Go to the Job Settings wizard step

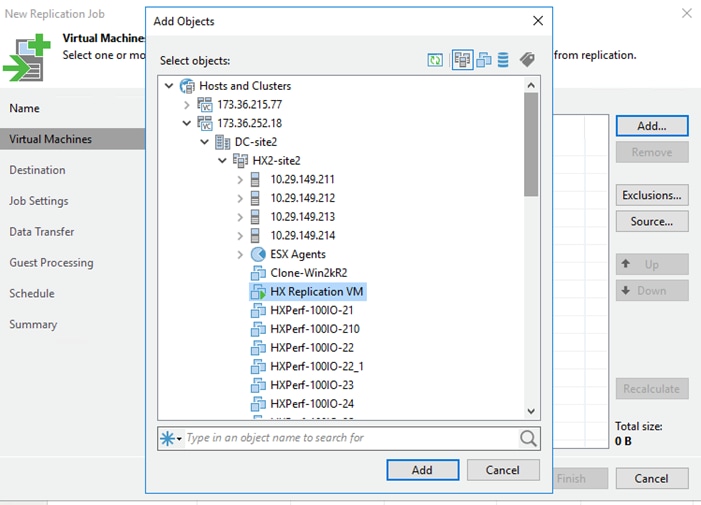pyautogui.click(x=39, y=201)
